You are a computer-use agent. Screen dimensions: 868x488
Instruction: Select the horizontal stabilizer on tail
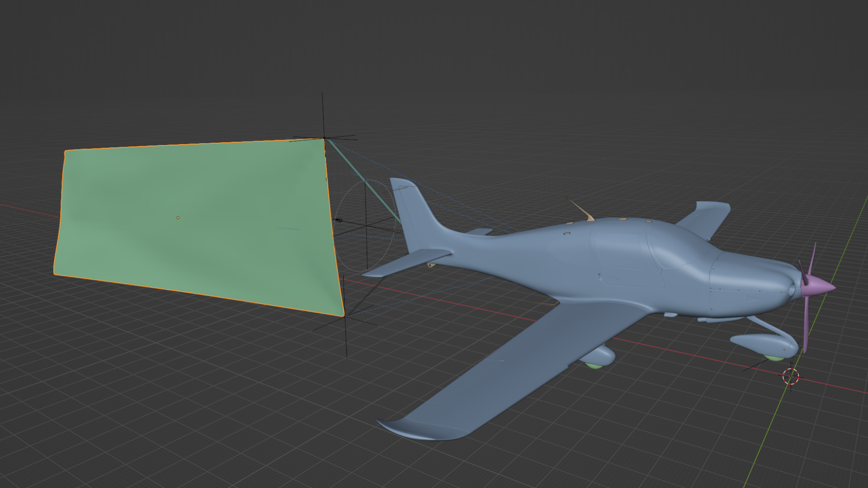click(407, 262)
